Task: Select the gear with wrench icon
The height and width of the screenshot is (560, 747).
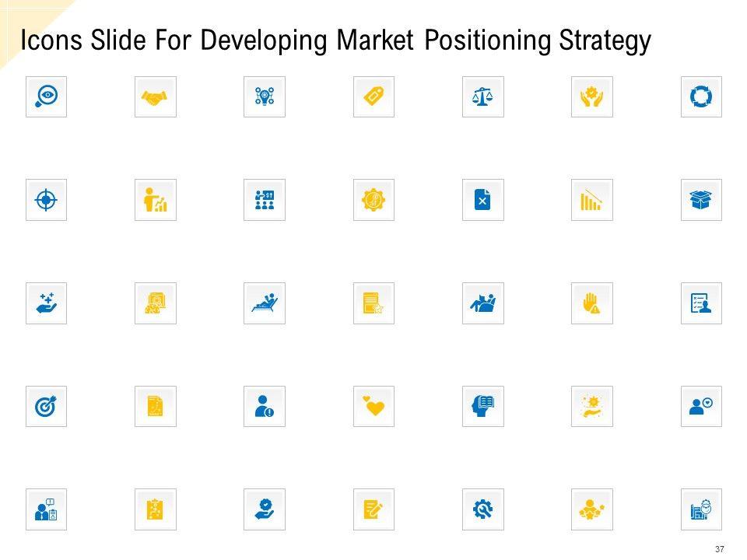Action: (483, 509)
